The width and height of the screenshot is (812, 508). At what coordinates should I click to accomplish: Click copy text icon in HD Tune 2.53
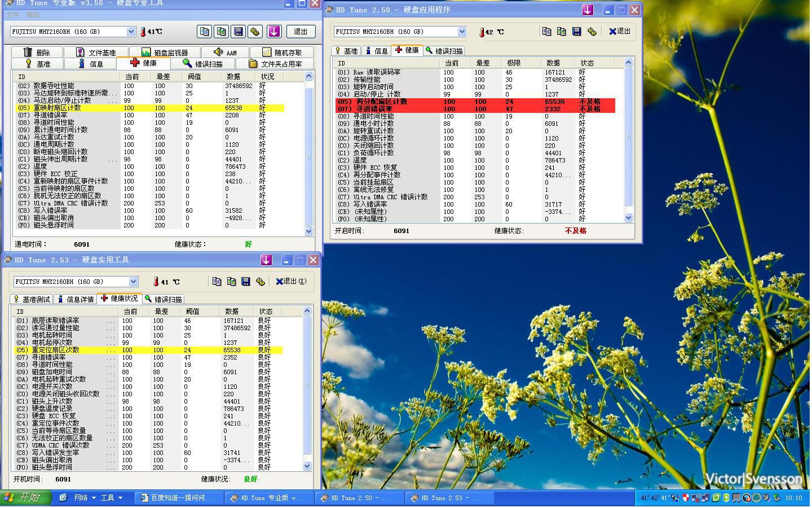217,281
